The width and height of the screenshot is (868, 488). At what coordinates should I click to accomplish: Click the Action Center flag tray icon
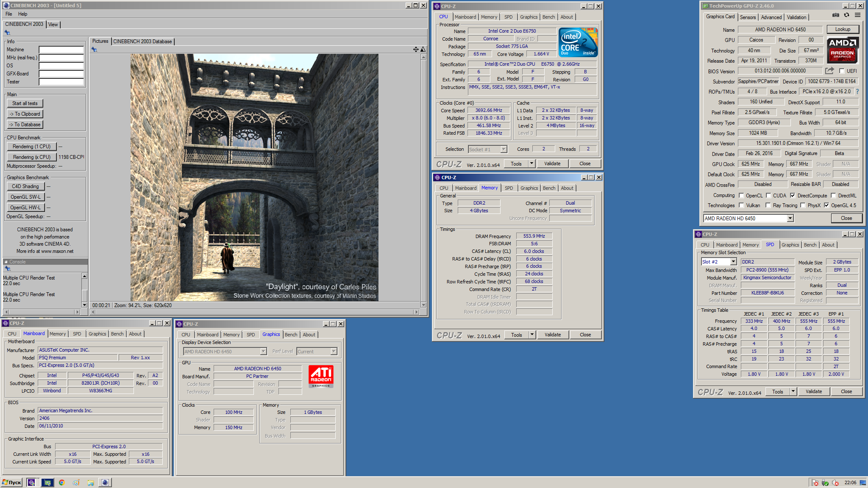[815, 482]
